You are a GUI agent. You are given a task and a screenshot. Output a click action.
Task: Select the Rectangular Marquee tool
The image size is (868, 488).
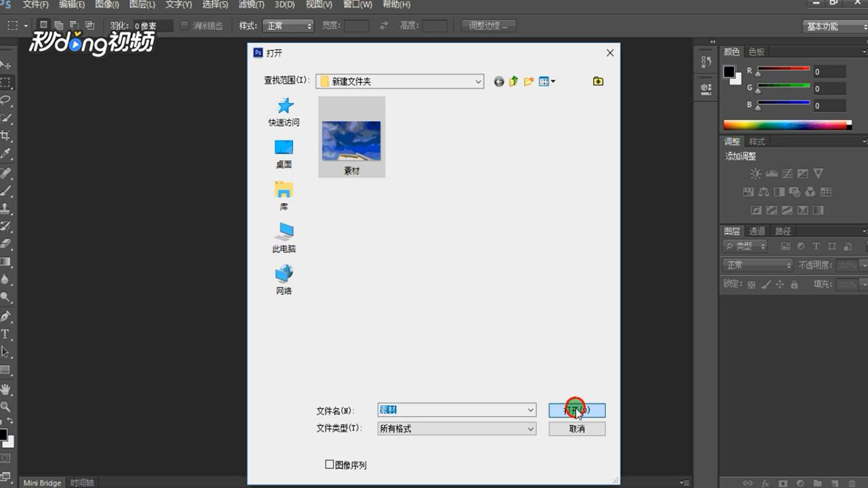click(6, 83)
